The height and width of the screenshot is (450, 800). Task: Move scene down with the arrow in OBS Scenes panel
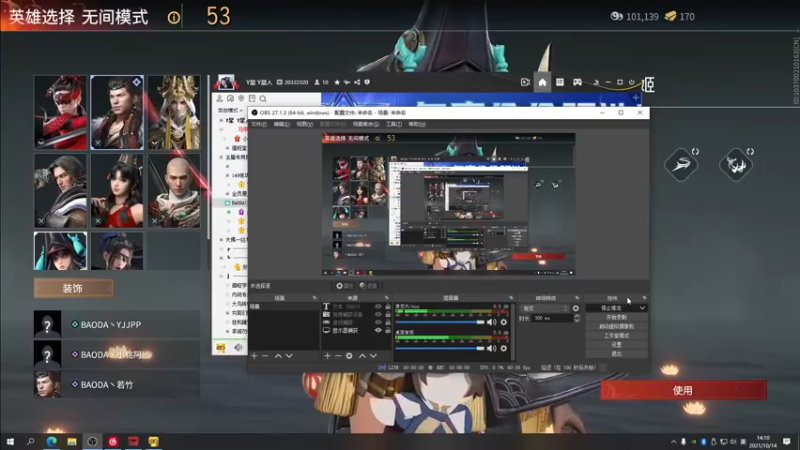pyautogui.click(x=289, y=356)
